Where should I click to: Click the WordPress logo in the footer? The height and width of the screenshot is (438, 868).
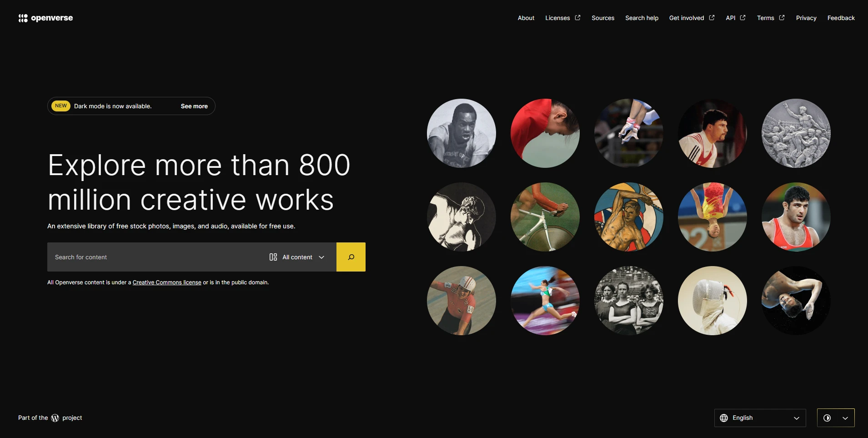tap(55, 418)
